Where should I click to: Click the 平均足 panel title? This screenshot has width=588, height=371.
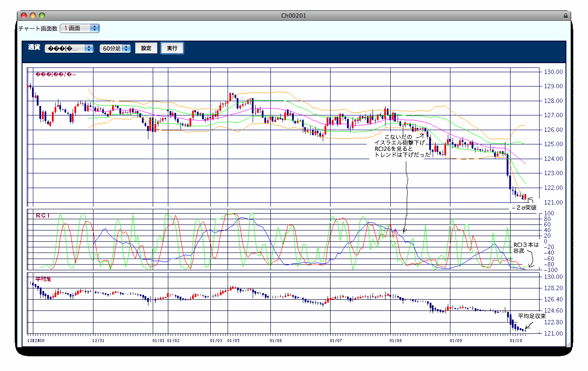[x=43, y=279]
